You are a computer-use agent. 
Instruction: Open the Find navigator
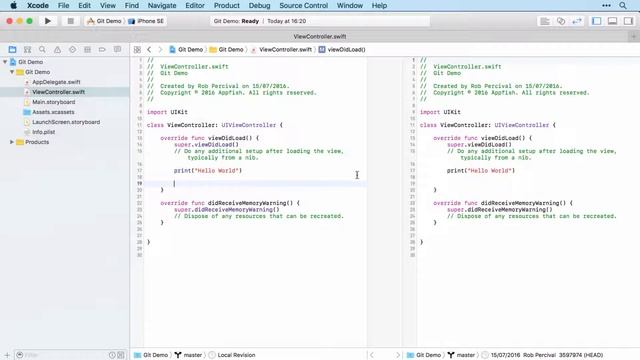pos(42,49)
